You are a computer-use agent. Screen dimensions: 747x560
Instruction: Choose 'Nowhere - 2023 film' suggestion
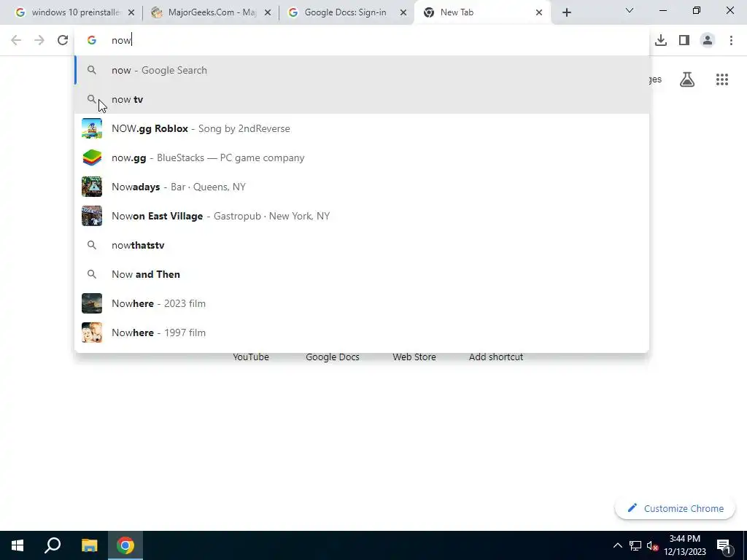click(362, 303)
